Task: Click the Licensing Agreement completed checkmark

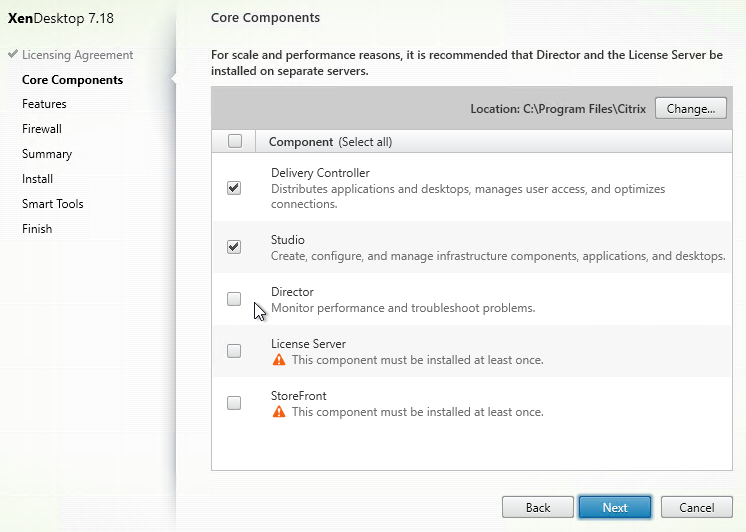Action: (13, 54)
